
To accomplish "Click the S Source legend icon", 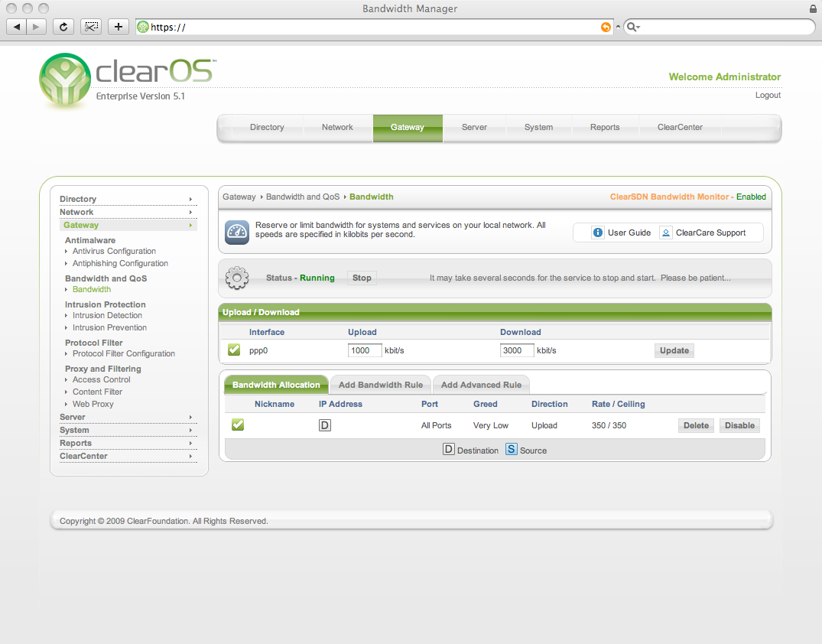I will (511, 450).
